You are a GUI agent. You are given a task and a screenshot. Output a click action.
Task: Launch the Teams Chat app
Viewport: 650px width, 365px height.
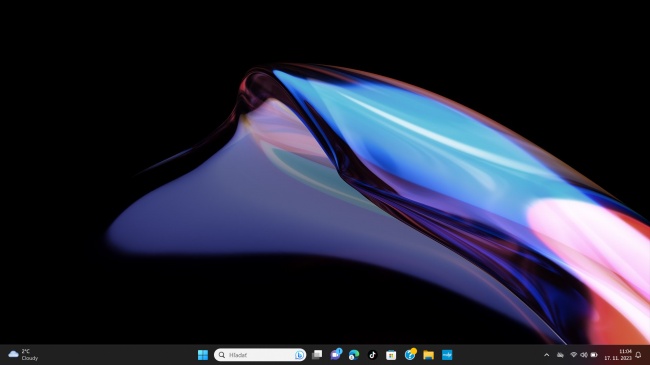[336, 355]
